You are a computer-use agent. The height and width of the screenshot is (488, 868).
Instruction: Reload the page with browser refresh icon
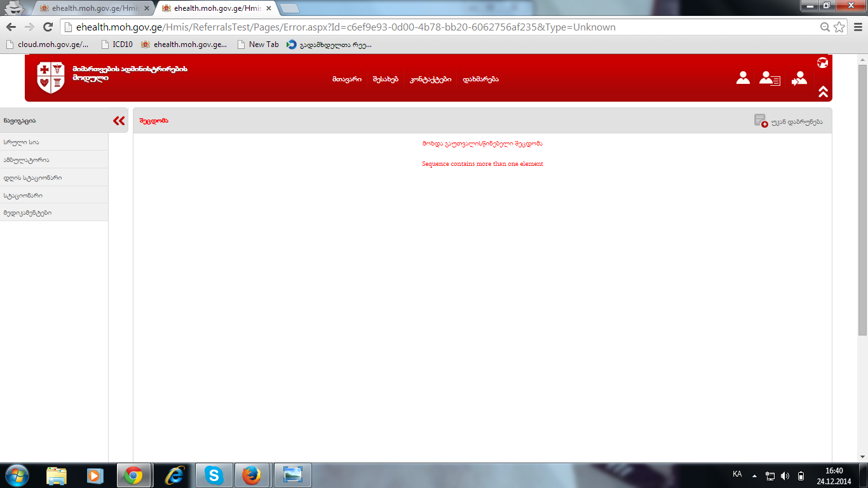coord(48,27)
